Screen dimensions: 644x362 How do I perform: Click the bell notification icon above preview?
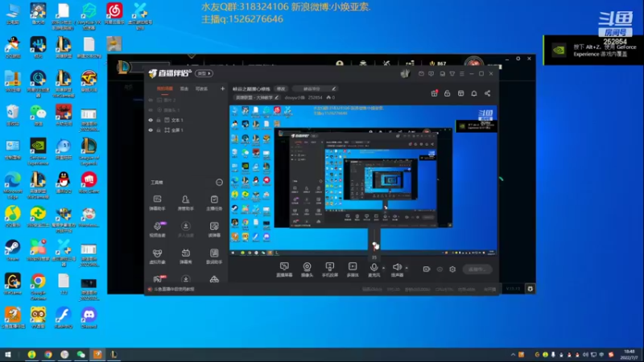coord(474,93)
